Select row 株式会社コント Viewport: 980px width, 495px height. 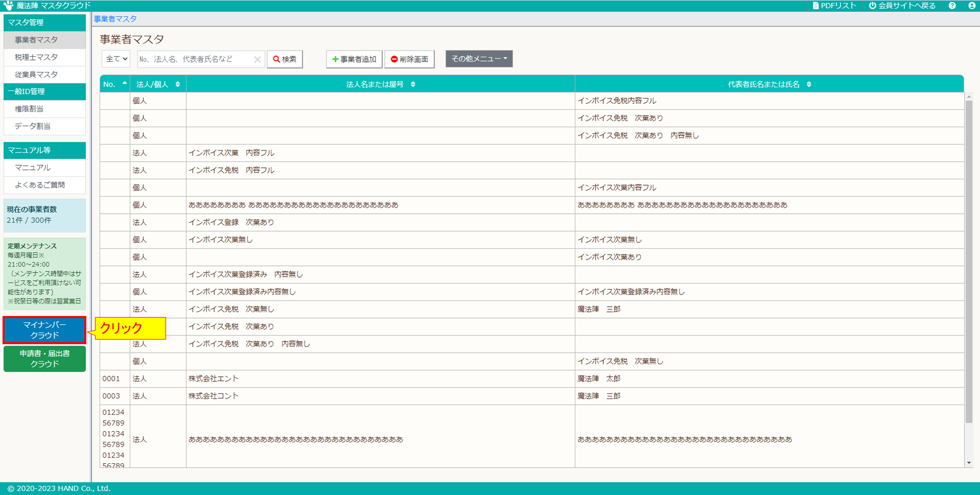tap(531, 396)
